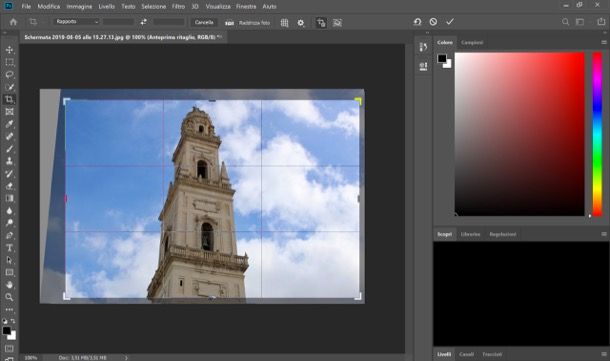The height and width of the screenshot is (361, 610).
Task: Switch to the Canali tab
Action: 466,354
